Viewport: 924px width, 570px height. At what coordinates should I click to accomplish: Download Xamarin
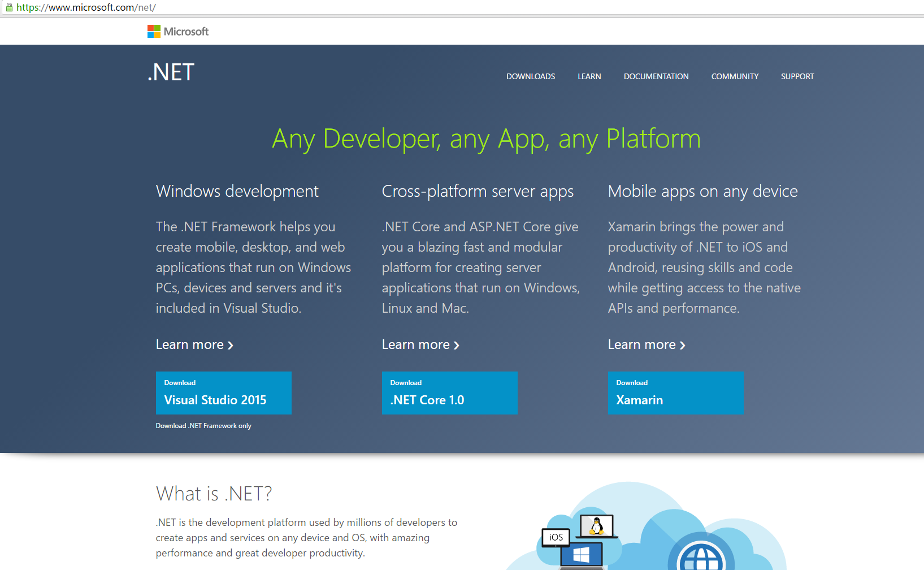coord(676,393)
